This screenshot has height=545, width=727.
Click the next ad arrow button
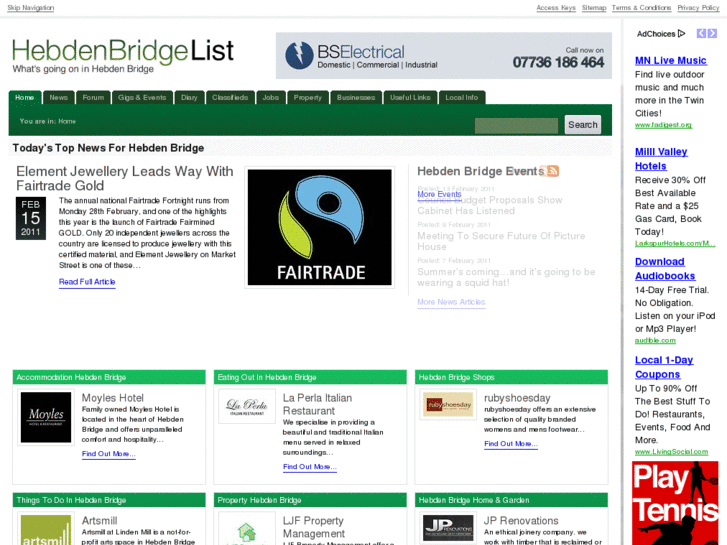[x=712, y=33]
